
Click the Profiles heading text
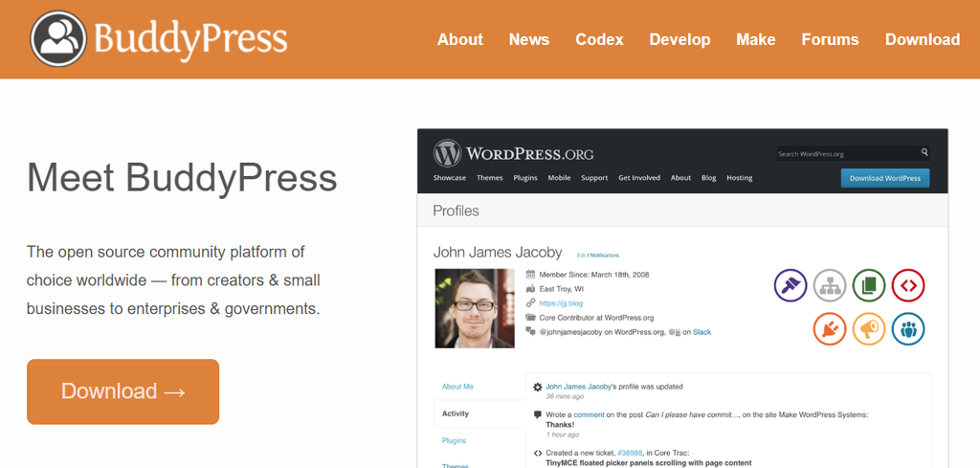(457, 212)
